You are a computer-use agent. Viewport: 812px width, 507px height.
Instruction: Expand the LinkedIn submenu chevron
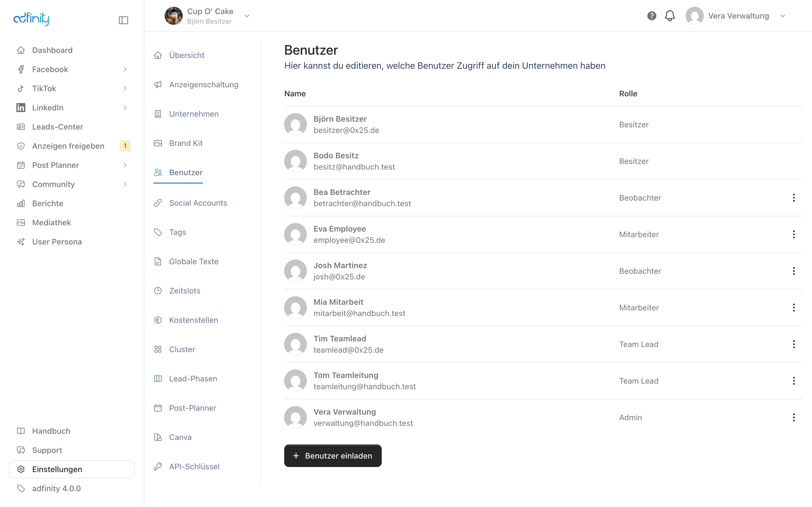[x=125, y=108]
